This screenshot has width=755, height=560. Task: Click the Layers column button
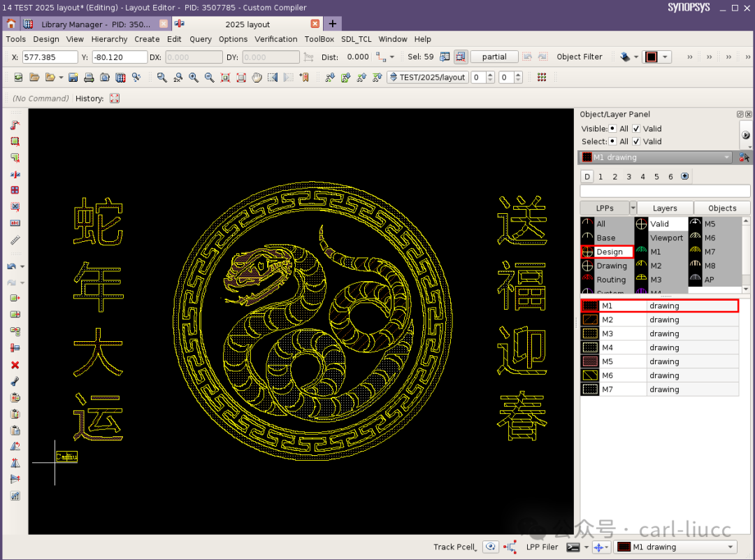coord(665,208)
